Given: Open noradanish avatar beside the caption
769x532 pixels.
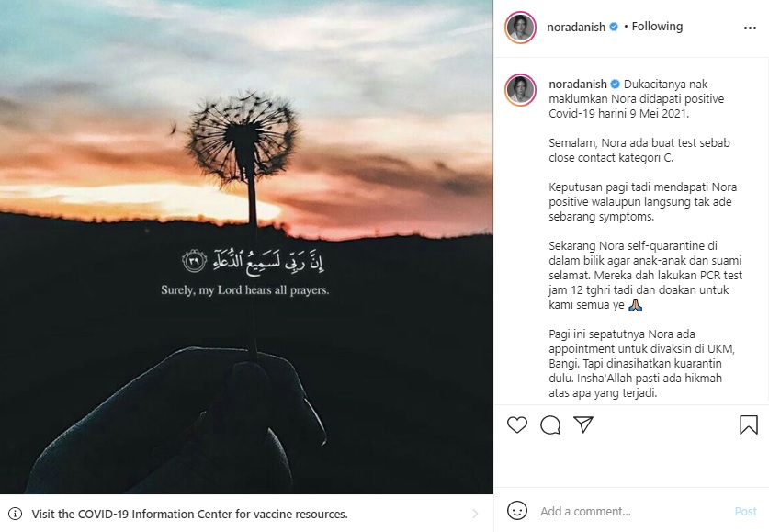Looking at the screenshot, I should point(520,90).
